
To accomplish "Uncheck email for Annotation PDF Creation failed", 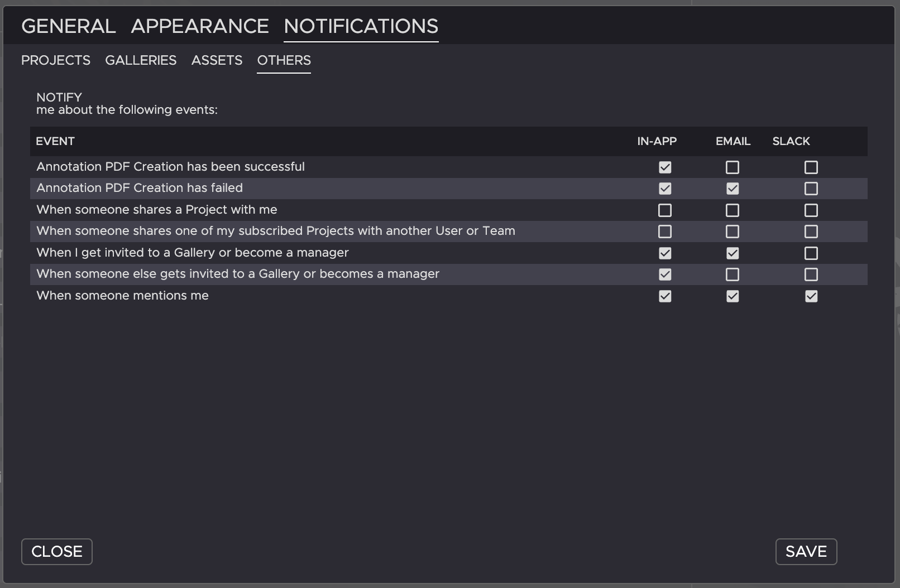I will coord(733,189).
